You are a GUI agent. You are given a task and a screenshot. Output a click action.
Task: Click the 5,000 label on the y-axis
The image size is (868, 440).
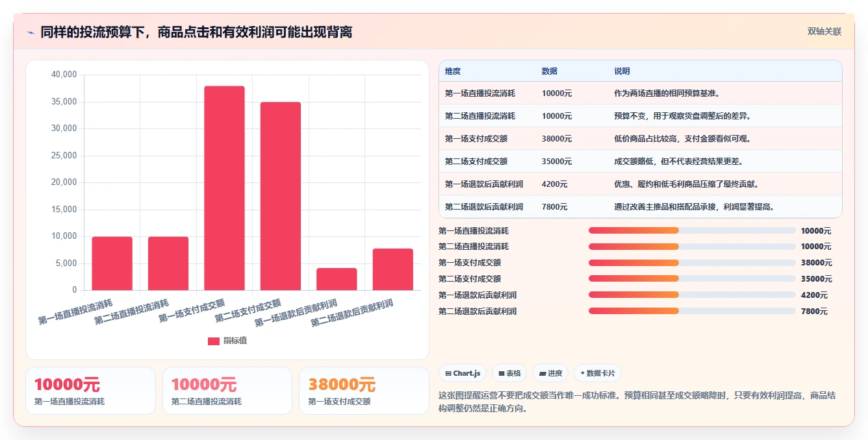pyautogui.click(x=66, y=263)
